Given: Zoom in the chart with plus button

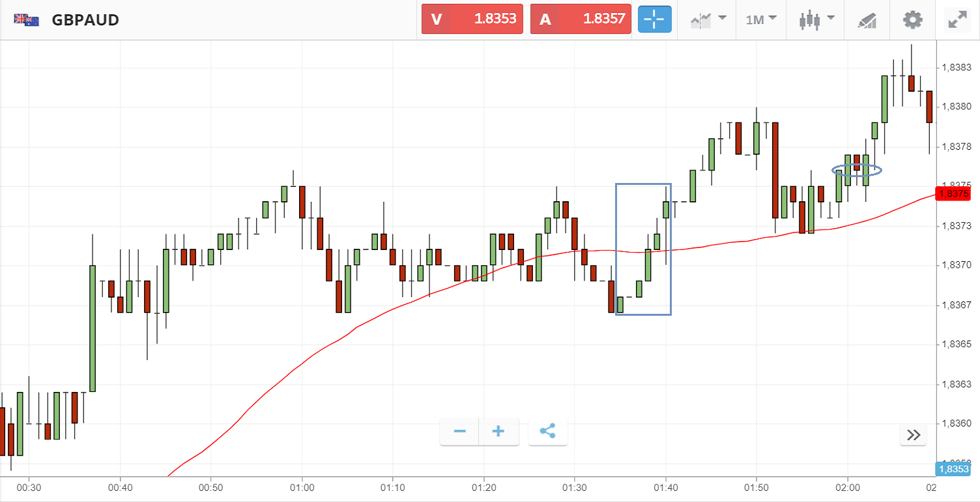Looking at the screenshot, I should pyautogui.click(x=498, y=432).
